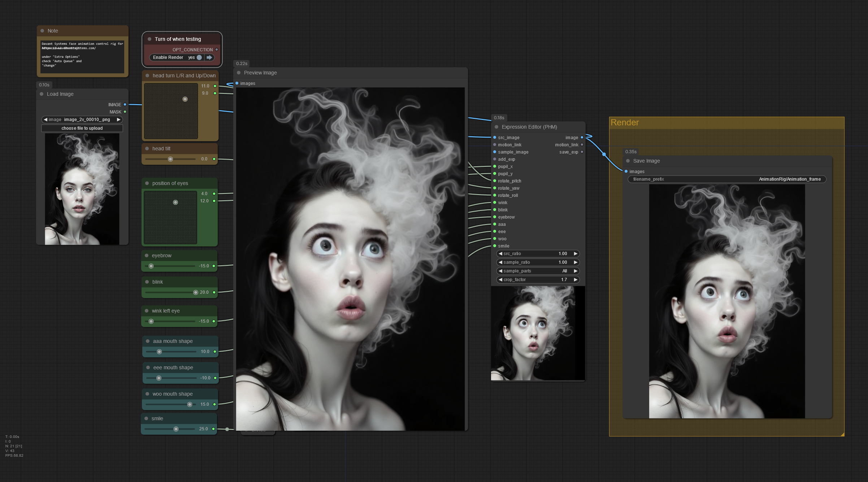Click the Render group title

tap(625, 122)
